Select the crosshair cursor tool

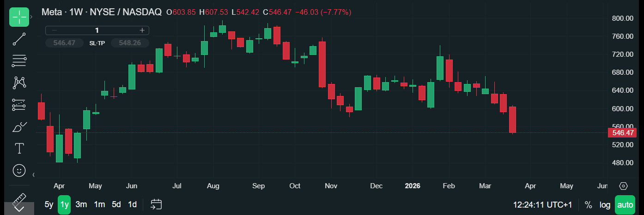coord(19,17)
